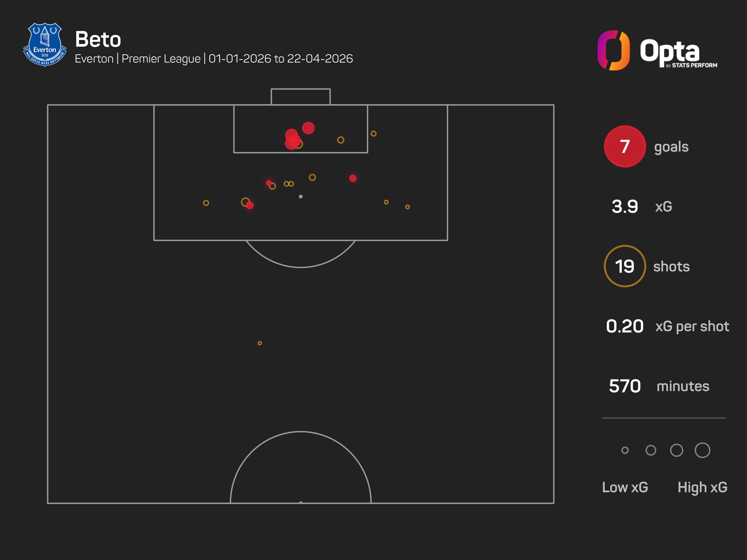
Task: Click the leftmost shot marker in the penalty area
Action: (206, 203)
